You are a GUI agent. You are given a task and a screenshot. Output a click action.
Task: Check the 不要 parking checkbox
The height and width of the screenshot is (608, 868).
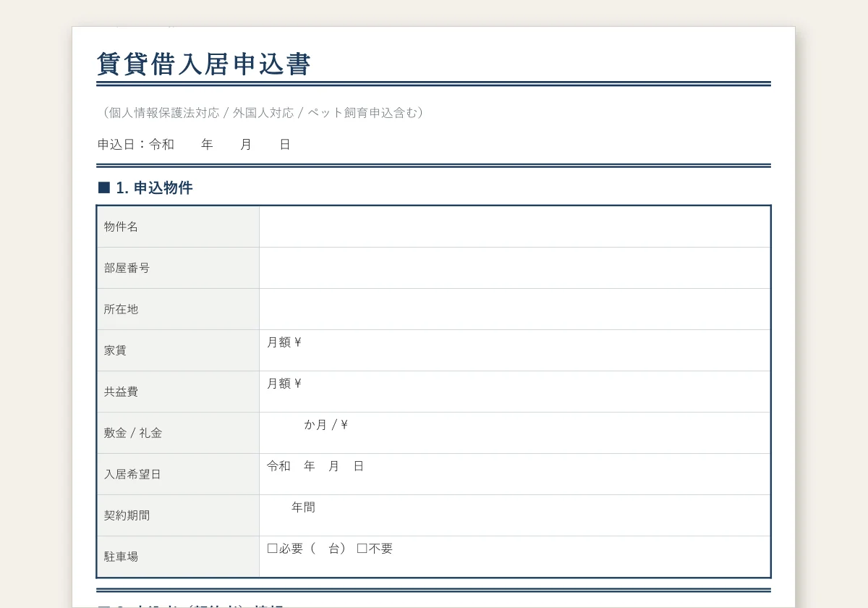click(x=362, y=549)
